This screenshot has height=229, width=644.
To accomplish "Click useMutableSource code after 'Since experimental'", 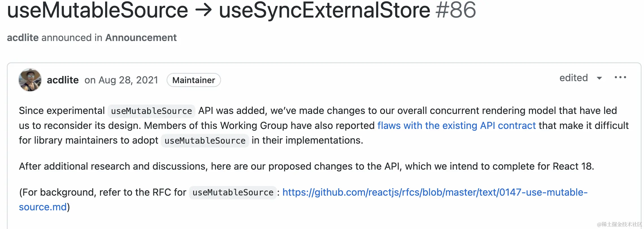I will coord(151,111).
